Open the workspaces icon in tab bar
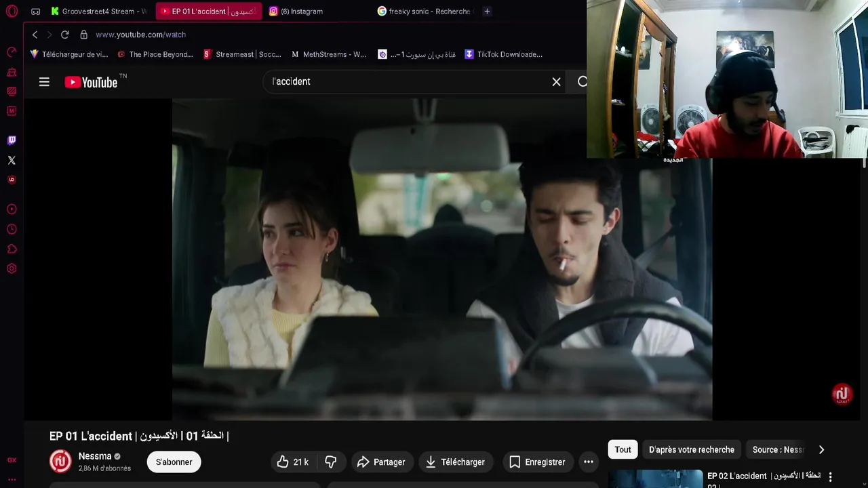Screen dimensions: 868x488 (x=36, y=12)
